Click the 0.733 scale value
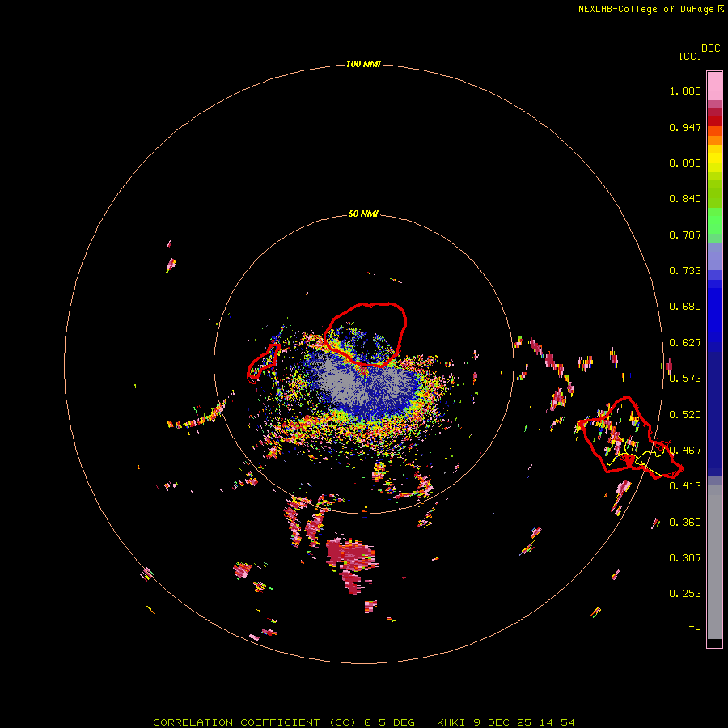Screen dimensions: 728x728 (685, 271)
